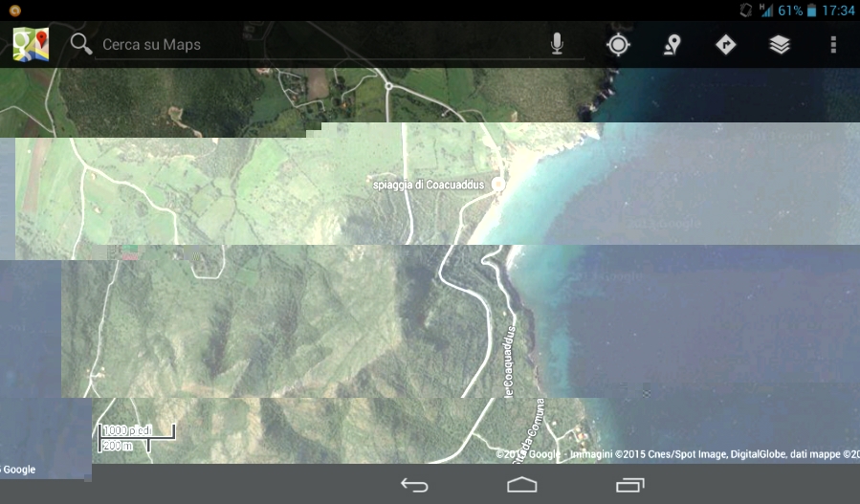
Task: Tap the Coaquaddus road label on map
Action: pos(510,361)
